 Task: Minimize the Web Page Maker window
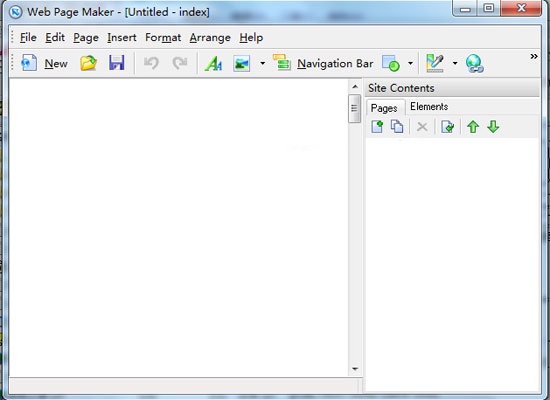[x=465, y=8]
